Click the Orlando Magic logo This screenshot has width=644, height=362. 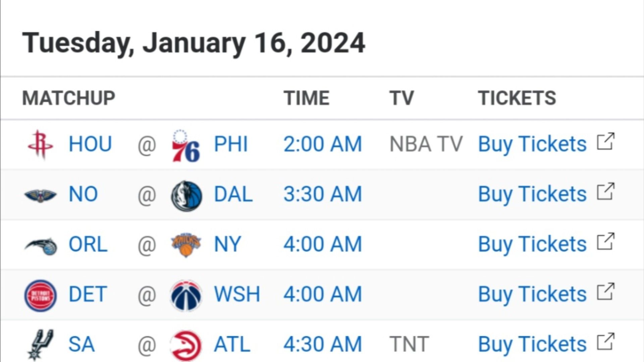pyautogui.click(x=41, y=246)
